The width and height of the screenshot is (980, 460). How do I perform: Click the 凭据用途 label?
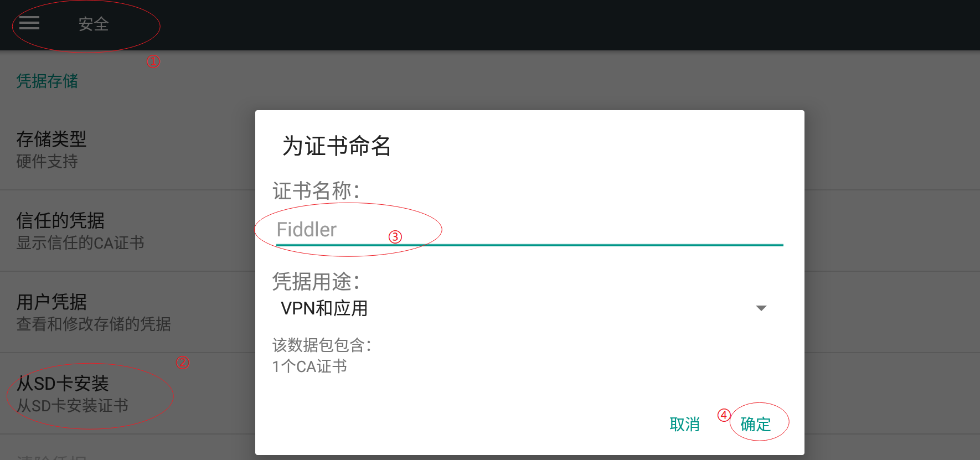point(316,281)
